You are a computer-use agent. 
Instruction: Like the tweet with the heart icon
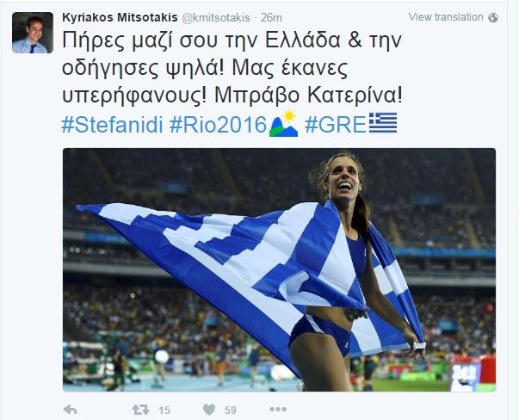click(x=209, y=410)
